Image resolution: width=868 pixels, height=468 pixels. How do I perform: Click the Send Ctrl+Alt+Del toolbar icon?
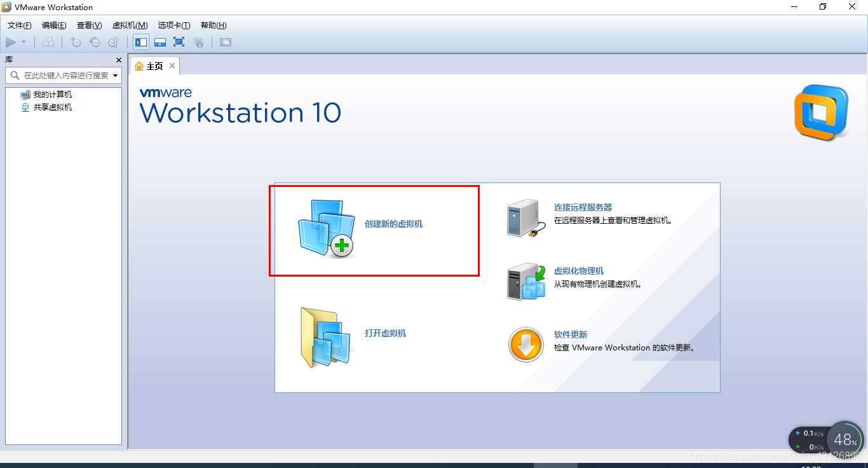coord(48,42)
